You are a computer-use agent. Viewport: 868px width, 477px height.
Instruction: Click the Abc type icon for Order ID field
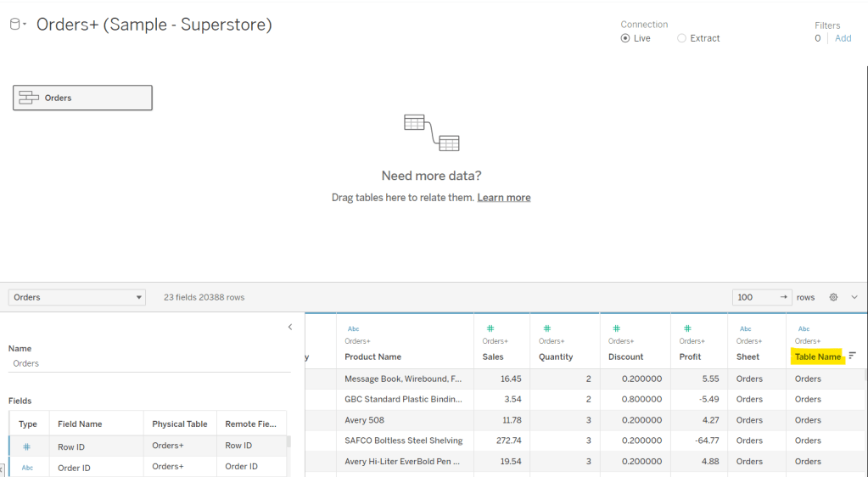[27, 467]
